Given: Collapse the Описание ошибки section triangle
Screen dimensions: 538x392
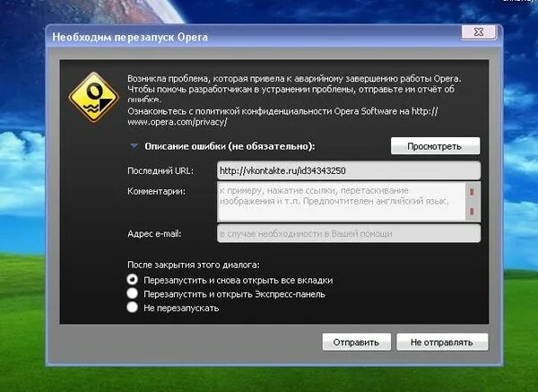Looking at the screenshot, I should pyautogui.click(x=134, y=146).
